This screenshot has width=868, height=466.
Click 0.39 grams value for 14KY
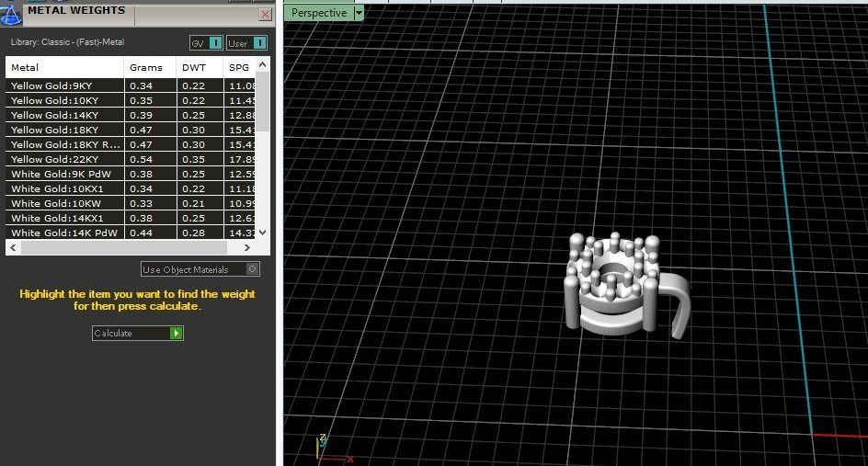click(x=142, y=115)
